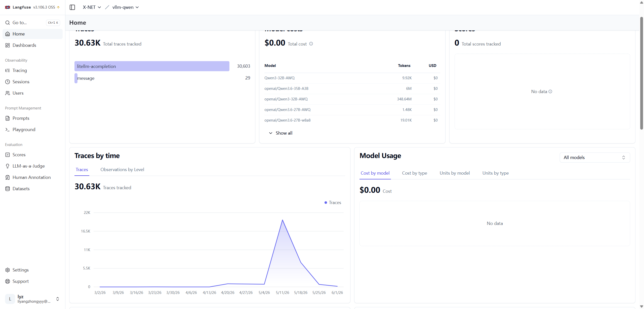The image size is (644, 309).
Task: Open the LLM-as-a-Judge lightbulb icon
Action: point(8,166)
